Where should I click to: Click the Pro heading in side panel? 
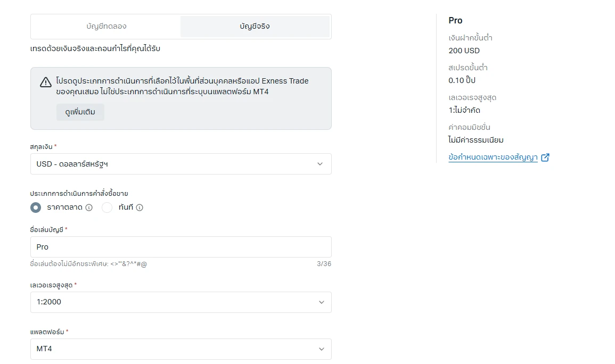coord(455,20)
